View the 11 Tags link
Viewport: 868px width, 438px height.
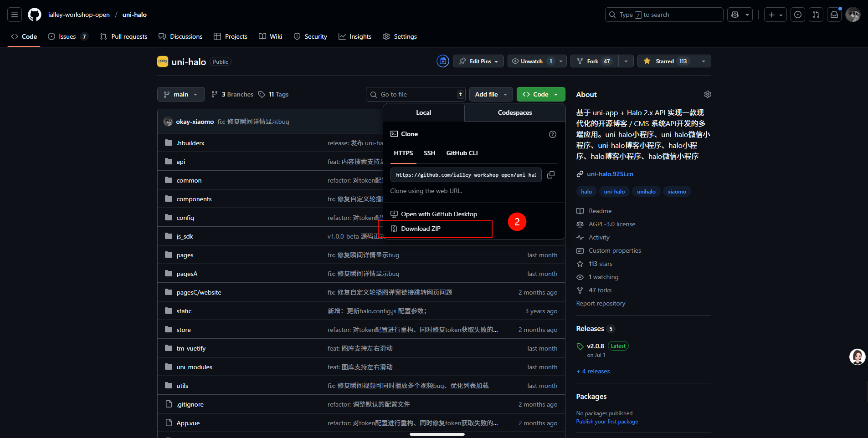point(273,94)
